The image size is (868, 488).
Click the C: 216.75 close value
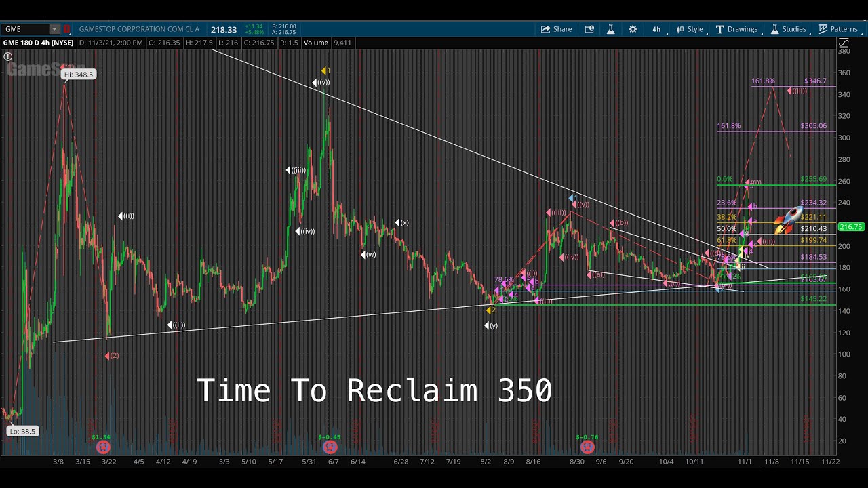259,43
